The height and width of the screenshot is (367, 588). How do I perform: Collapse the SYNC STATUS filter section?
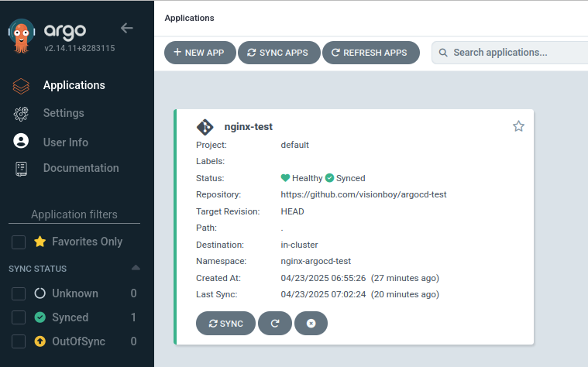[x=136, y=268]
